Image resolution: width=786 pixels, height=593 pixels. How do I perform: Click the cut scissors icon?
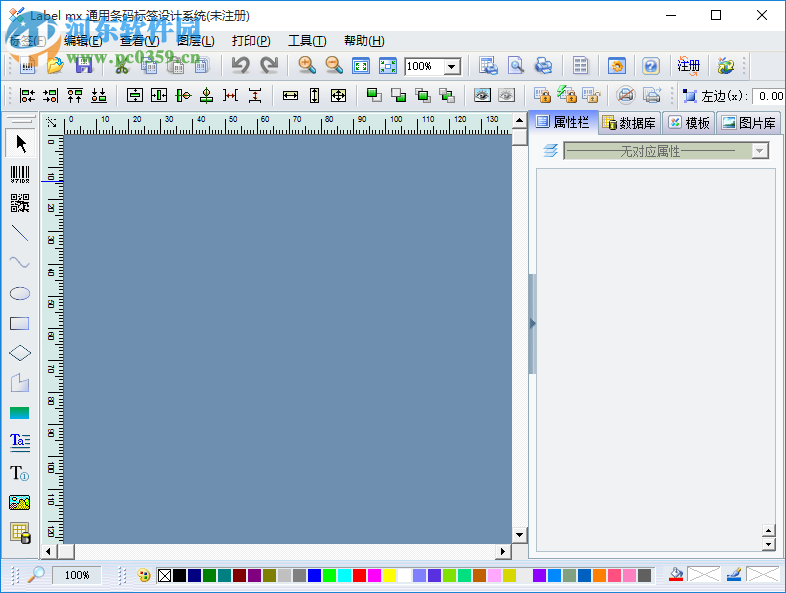coord(122,66)
